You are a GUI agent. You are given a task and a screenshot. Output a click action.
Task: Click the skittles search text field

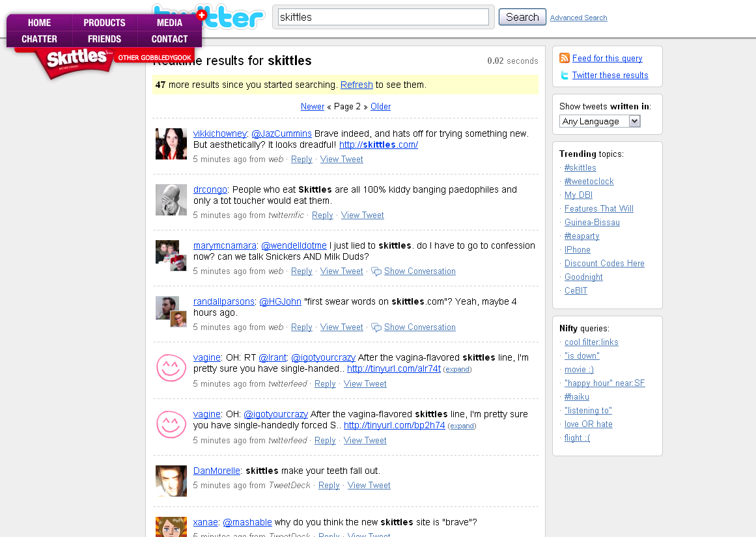tap(383, 17)
